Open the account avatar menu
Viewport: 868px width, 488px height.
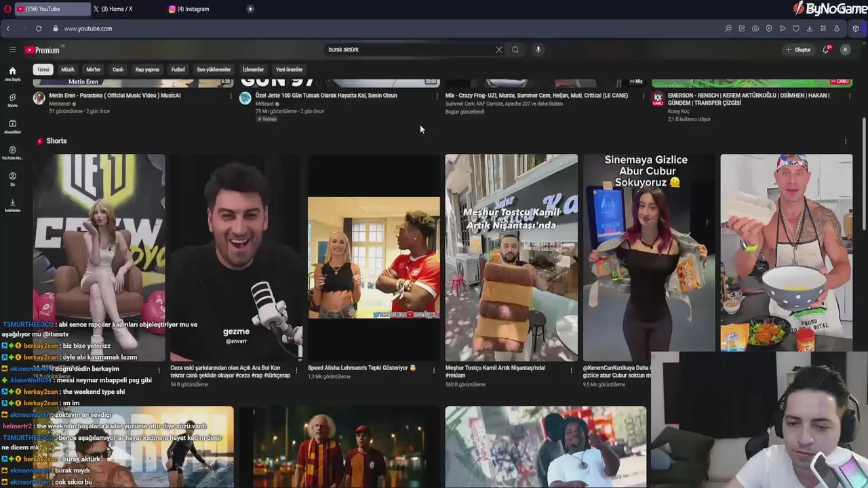point(845,49)
